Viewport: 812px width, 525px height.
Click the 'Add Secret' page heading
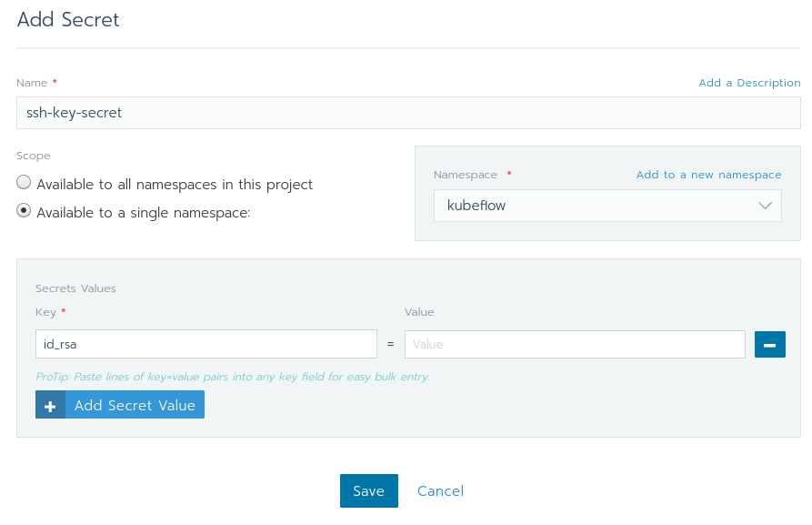point(68,19)
